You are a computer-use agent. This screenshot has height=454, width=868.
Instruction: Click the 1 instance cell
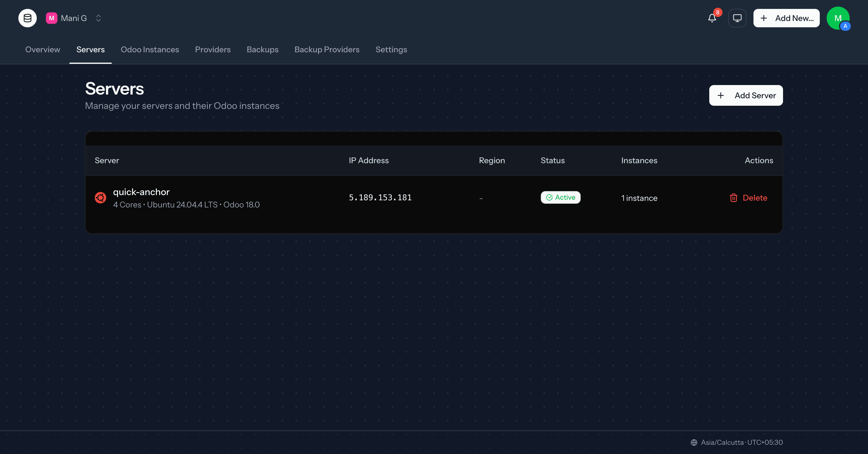pyautogui.click(x=639, y=198)
